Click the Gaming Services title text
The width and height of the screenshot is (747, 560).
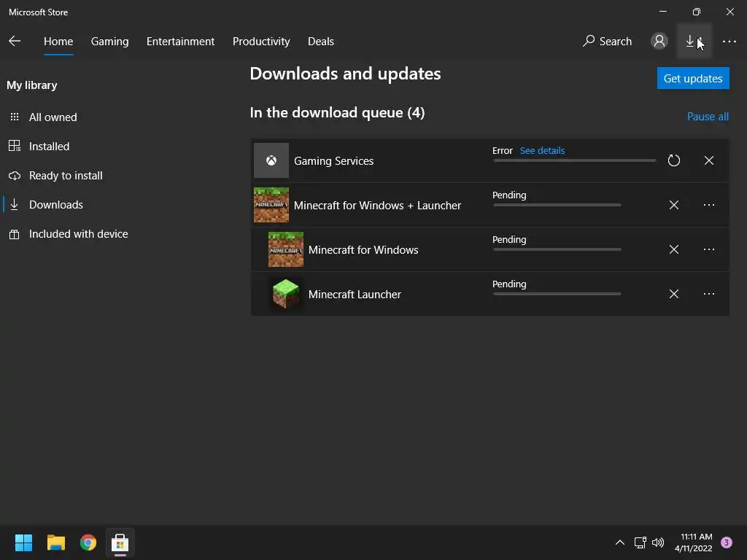(x=333, y=161)
